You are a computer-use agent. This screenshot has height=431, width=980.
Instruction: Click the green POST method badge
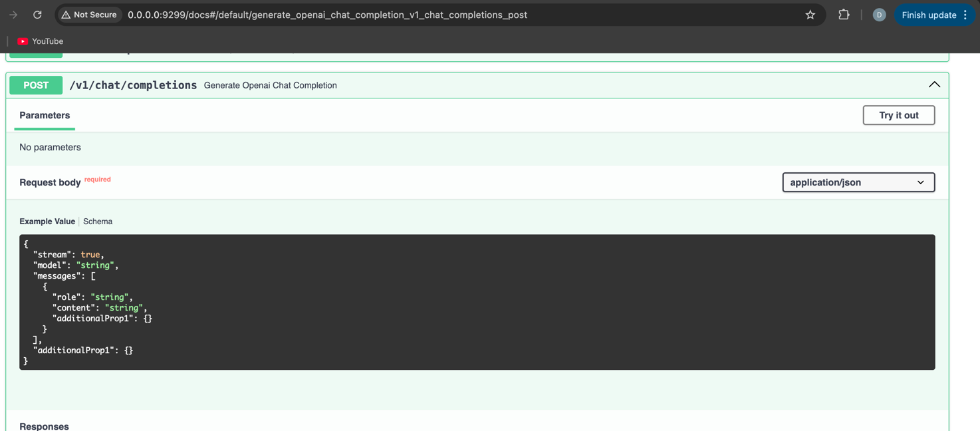pyautogui.click(x=36, y=85)
